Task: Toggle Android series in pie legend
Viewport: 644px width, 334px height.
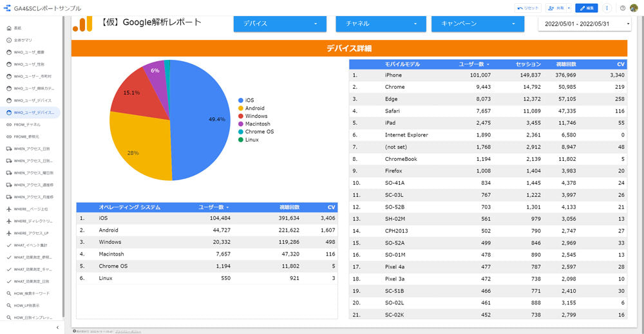Action: click(x=254, y=108)
